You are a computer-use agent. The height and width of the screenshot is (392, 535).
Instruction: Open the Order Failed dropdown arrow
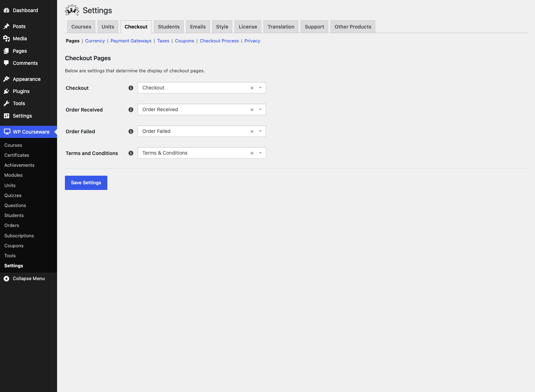[x=260, y=131]
